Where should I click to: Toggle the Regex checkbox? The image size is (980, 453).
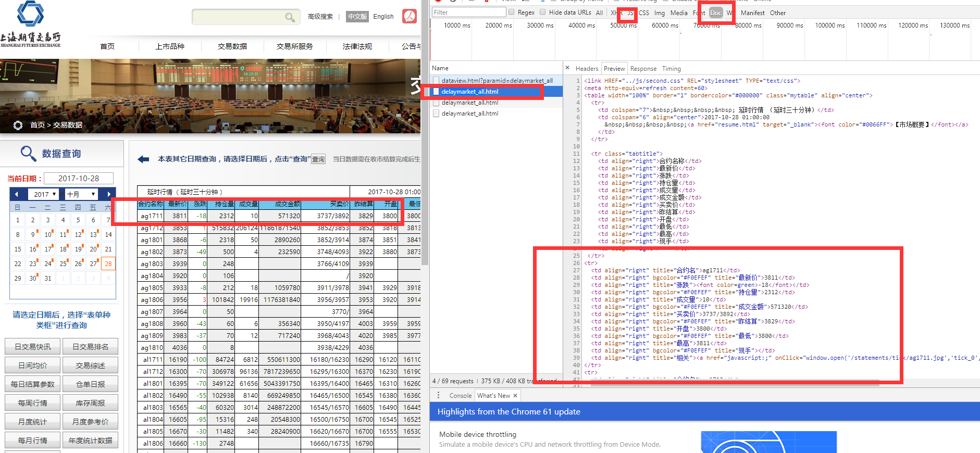(x=511, y=12)
